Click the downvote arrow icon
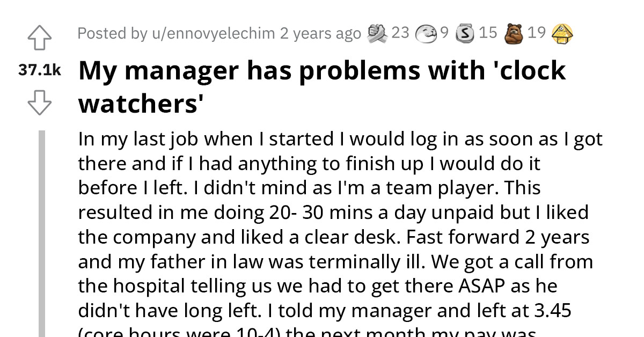The width and height of the screenshot is (644, 337). click(x=40, y=103)
